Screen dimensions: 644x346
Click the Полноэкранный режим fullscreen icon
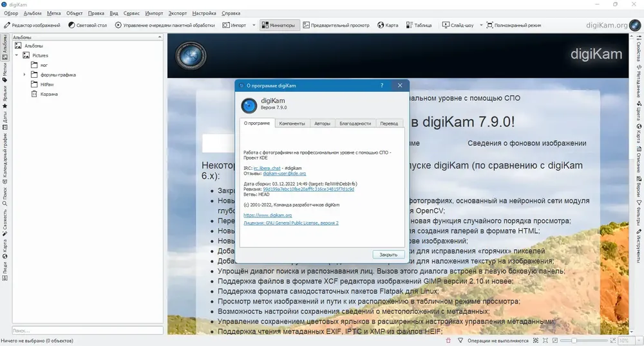tap(490, 26)
